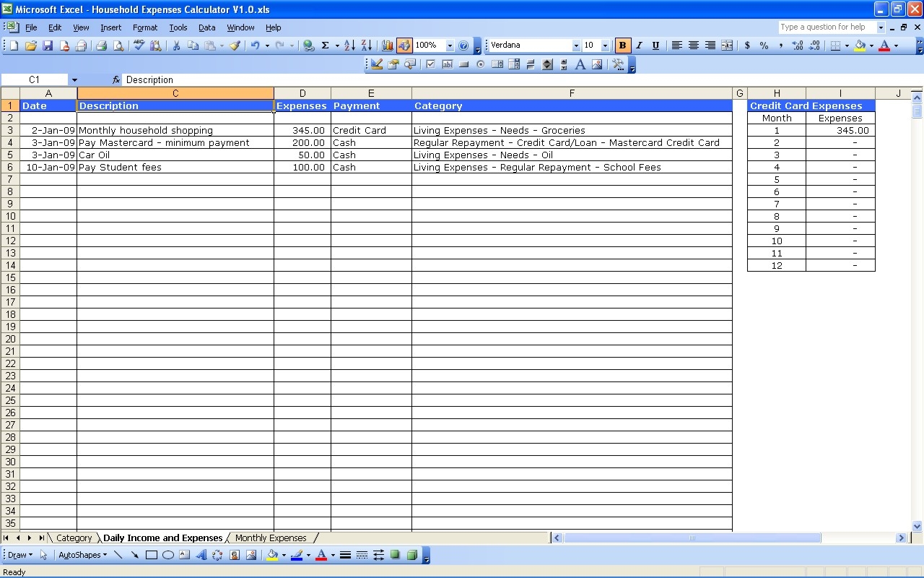The width and height of the screenshot is (924, 578).
Task: Open the AutoSum function
Action: [x=326, y=45]
